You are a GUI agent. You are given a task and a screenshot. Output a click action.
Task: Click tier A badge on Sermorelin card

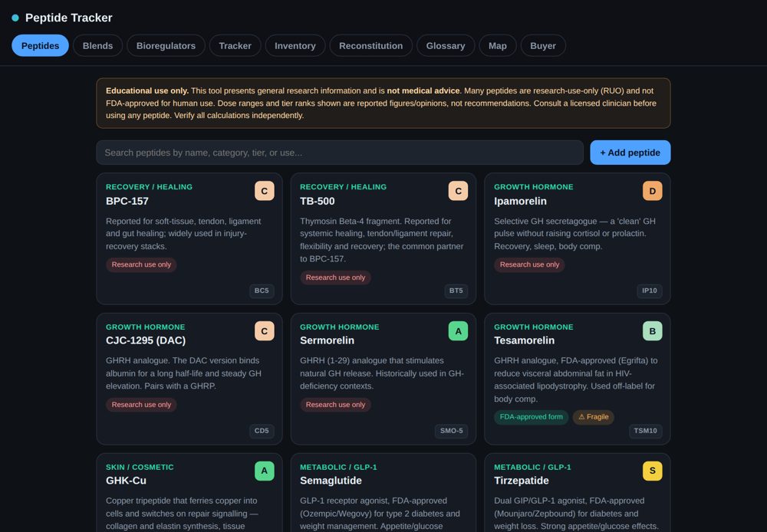[x=459, y=331]
